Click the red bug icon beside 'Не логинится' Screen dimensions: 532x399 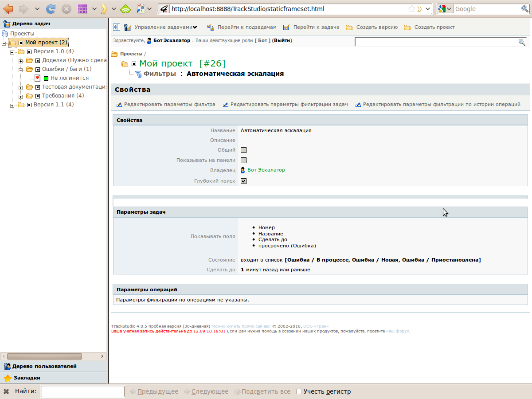(x=38, y=78)
